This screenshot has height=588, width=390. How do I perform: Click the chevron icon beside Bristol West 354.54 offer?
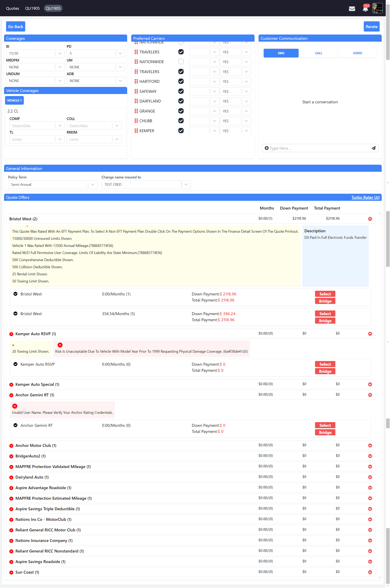click(x=15, y=313)
